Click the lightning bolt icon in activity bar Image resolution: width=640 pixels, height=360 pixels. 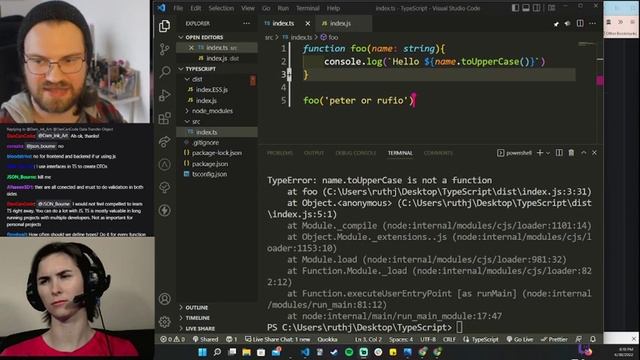(x=164, y=210)
